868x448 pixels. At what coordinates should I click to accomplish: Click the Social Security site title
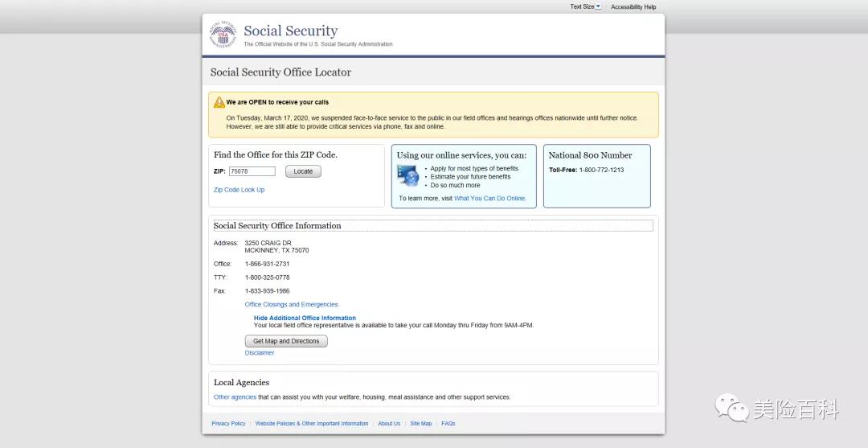pos(291,31)
